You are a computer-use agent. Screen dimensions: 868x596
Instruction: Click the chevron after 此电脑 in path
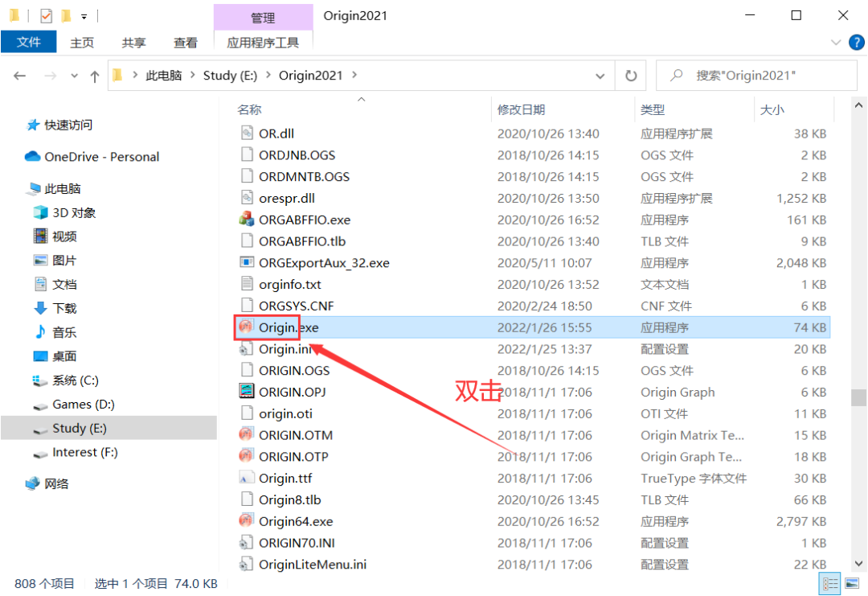coord(193,75)
